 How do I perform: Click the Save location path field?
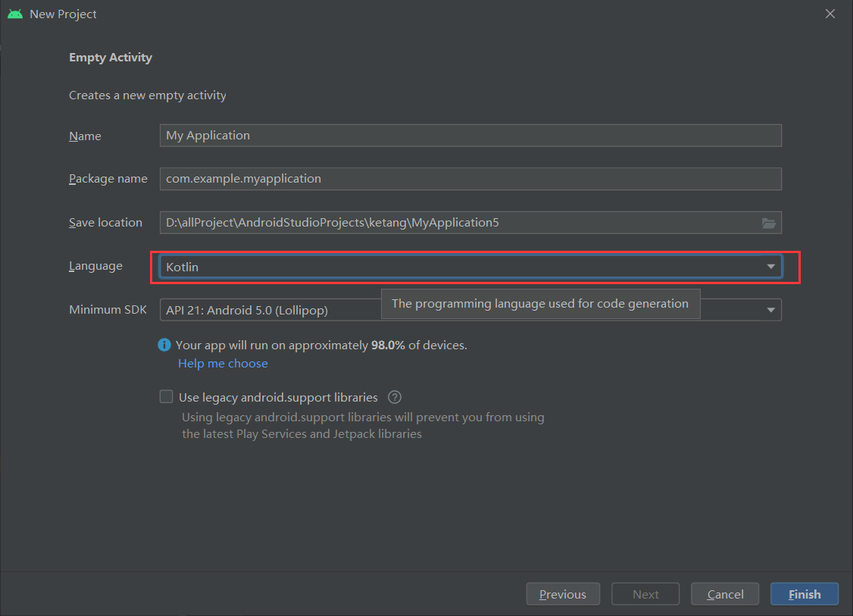click(x=455, y=223)
